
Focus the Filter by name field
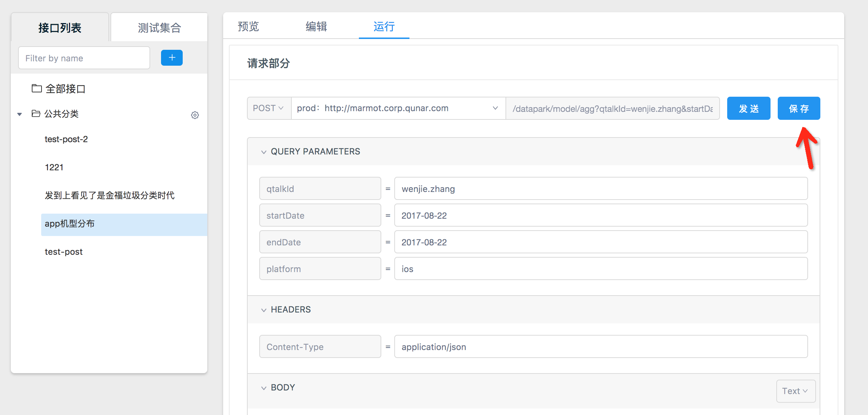(84, 58)
